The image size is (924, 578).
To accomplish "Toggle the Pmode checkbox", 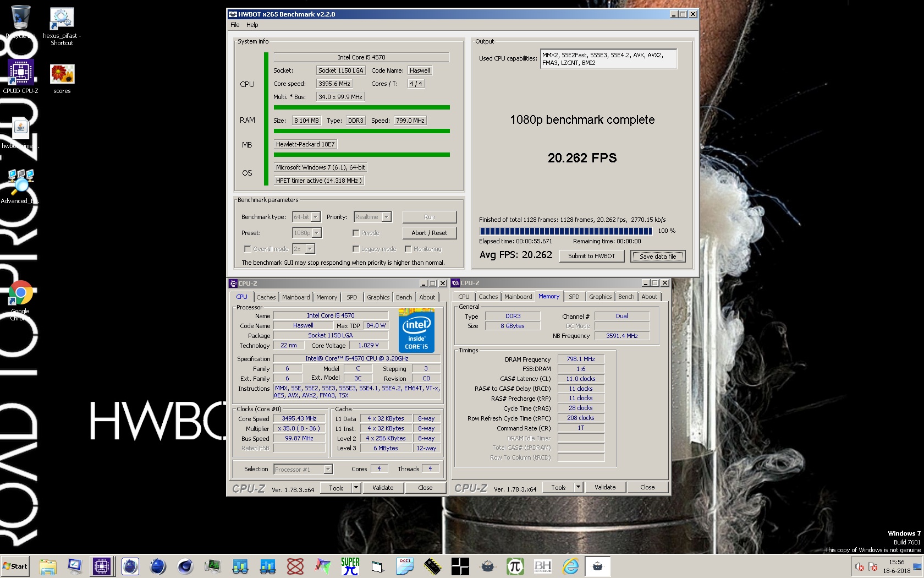I will coord(356,233).
